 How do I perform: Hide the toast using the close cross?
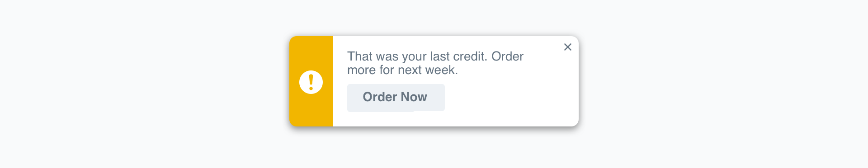pos(568,47)
